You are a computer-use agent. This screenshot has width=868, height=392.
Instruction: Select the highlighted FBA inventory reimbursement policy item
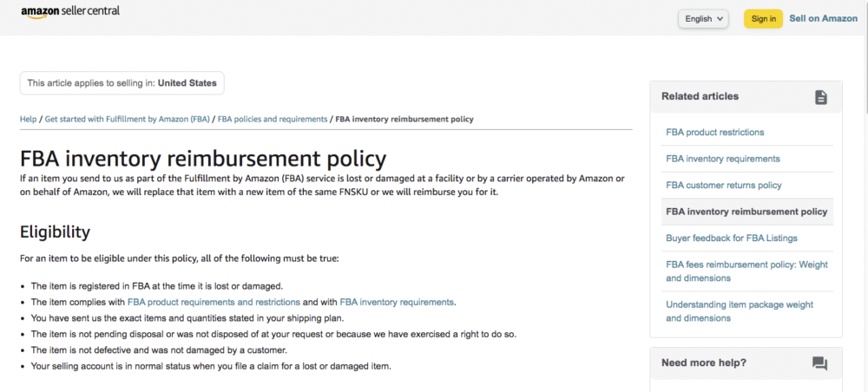pos(746,212)
